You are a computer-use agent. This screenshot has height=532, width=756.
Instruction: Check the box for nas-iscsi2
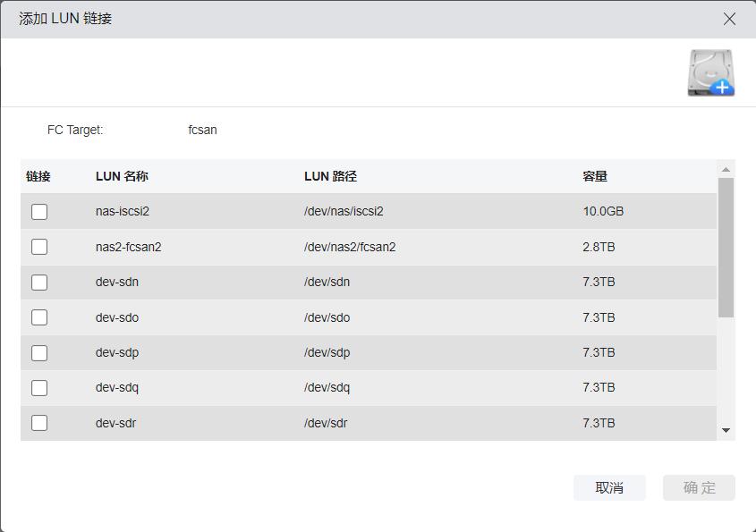39,212
